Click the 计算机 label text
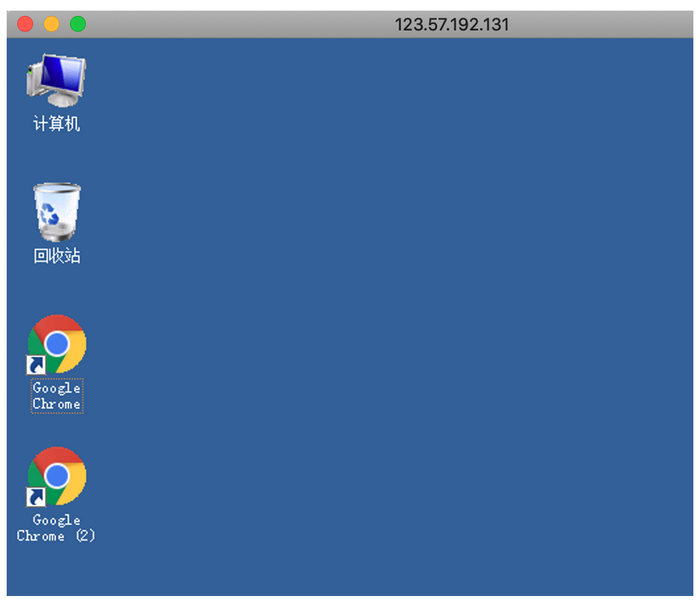 (56, 124)
